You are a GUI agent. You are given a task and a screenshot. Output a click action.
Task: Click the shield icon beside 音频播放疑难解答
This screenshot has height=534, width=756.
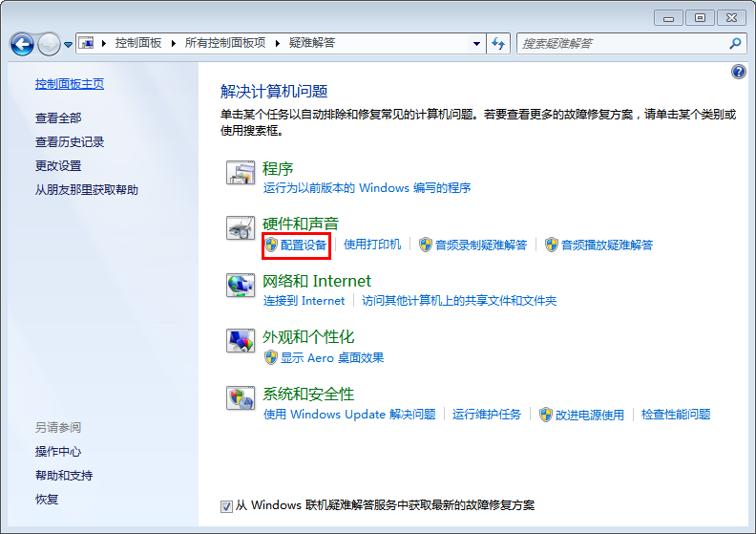pos(551,245)
